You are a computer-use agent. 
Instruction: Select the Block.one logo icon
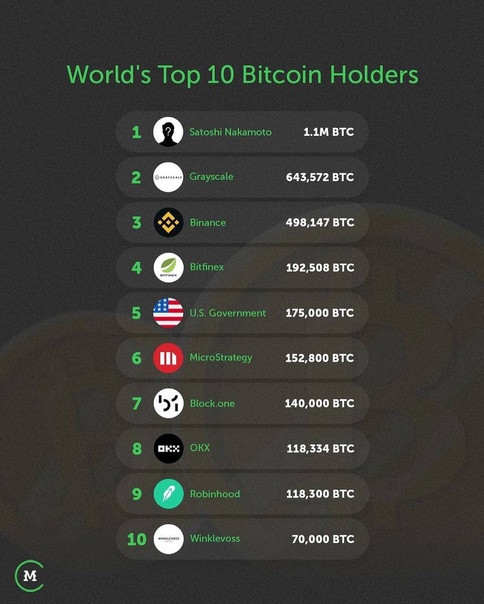[x=168, y=403]
